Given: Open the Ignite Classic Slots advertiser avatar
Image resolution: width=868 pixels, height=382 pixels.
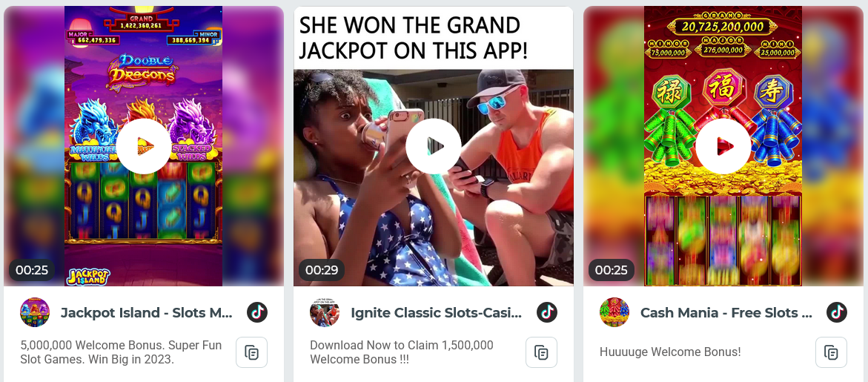Looking at the screenshot, I should tap(325, 312).
